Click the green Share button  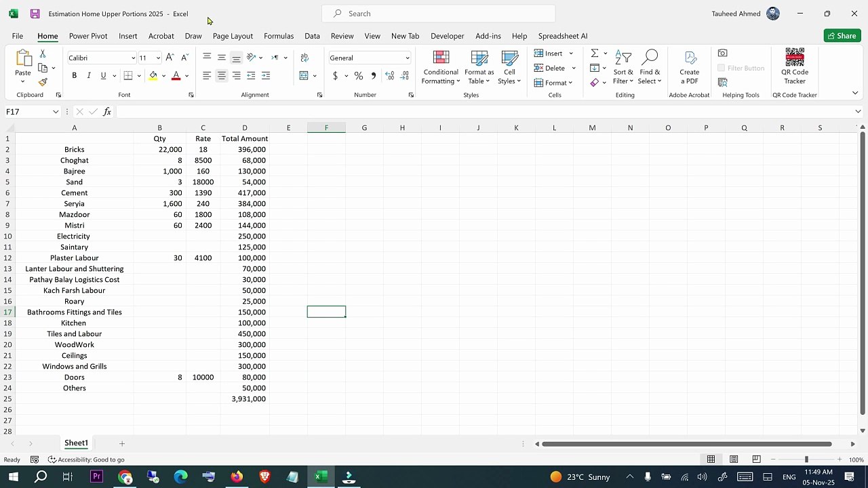(842, 36)
